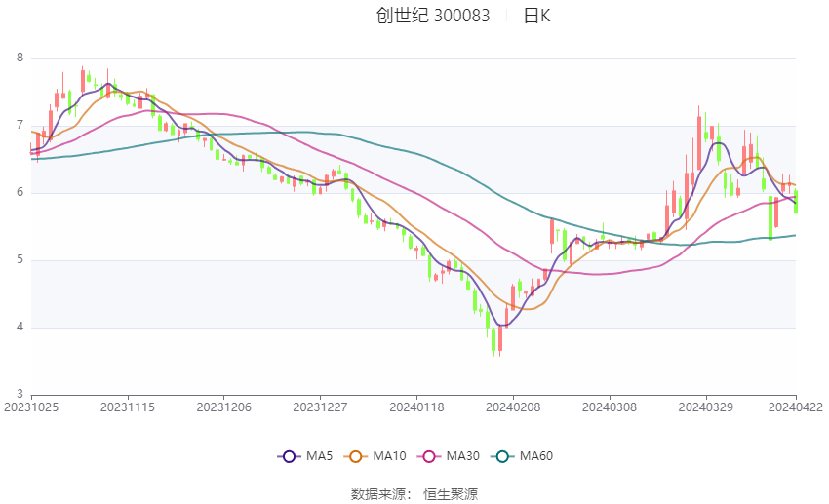The image size is (829, 504).
Task: Click the y-axis value 4
Action: click(x=20, y=327)
